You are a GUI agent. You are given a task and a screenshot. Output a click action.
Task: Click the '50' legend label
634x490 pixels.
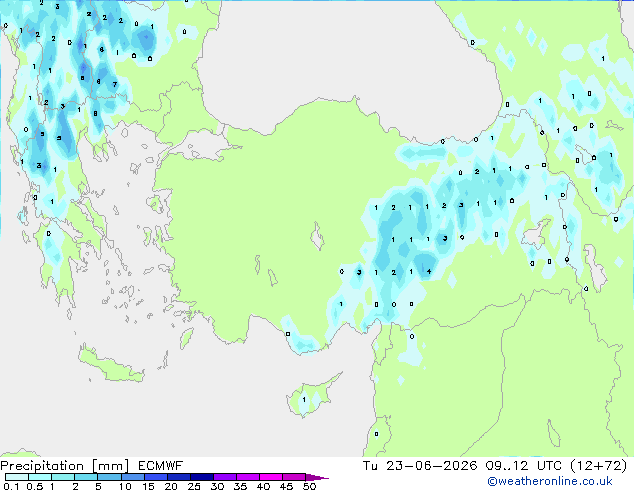point(310,486)
